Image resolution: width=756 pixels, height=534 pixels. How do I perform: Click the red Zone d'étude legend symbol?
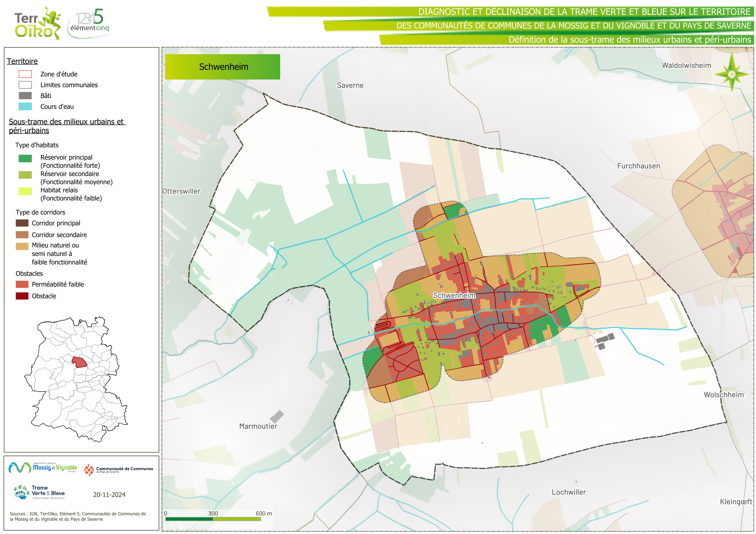(x=25, y=74)
